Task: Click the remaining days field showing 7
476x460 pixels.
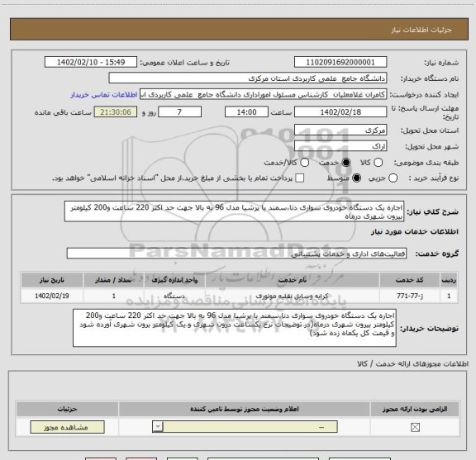Action: tap(179, 112)
